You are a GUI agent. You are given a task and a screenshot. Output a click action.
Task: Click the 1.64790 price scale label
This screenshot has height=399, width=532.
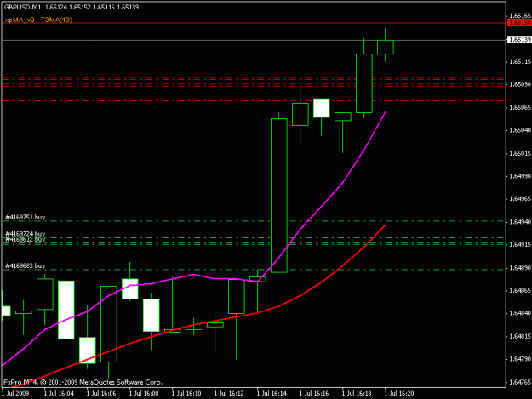click(x=520, y=359)
